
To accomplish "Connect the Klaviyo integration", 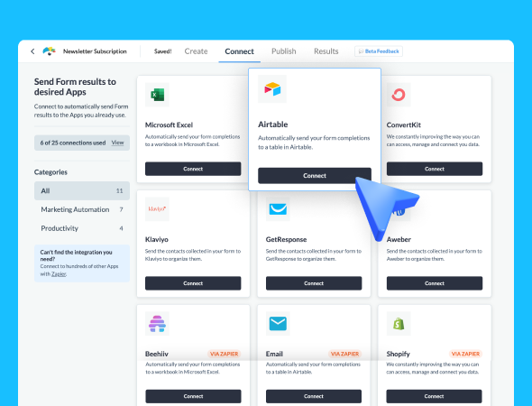I will [x=193, y=283].
